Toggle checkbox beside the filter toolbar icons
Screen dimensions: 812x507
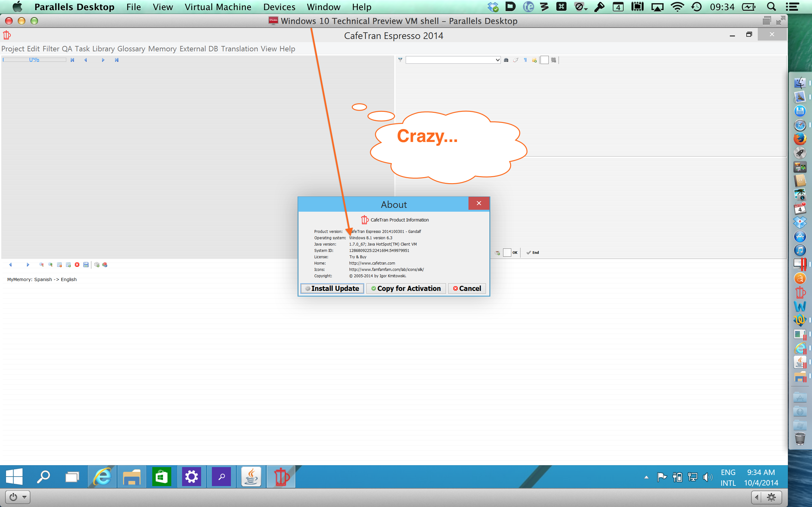tap(544, 60)
